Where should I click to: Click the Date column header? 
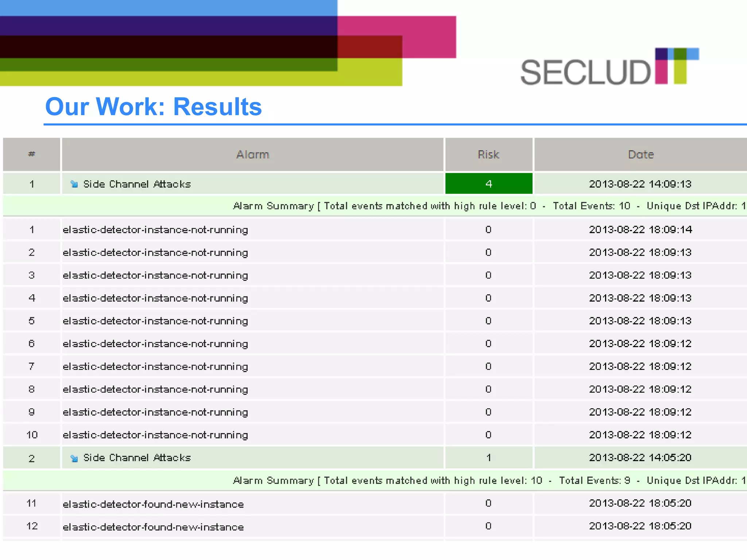pos(641,155)
